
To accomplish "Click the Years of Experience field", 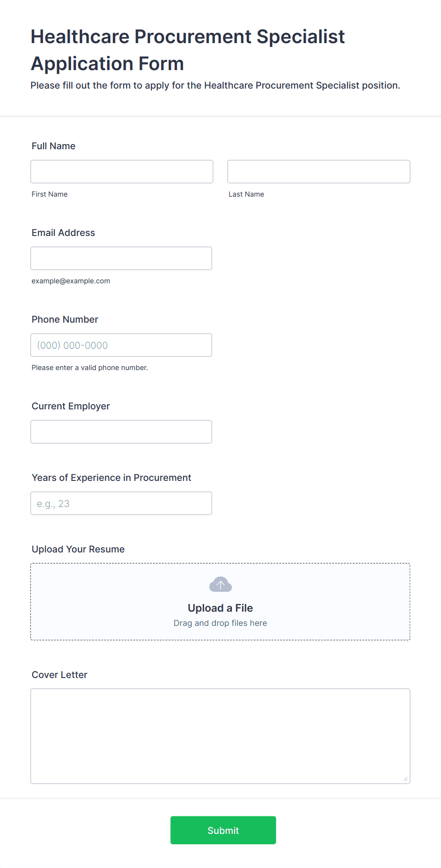I will click(121, 503).
